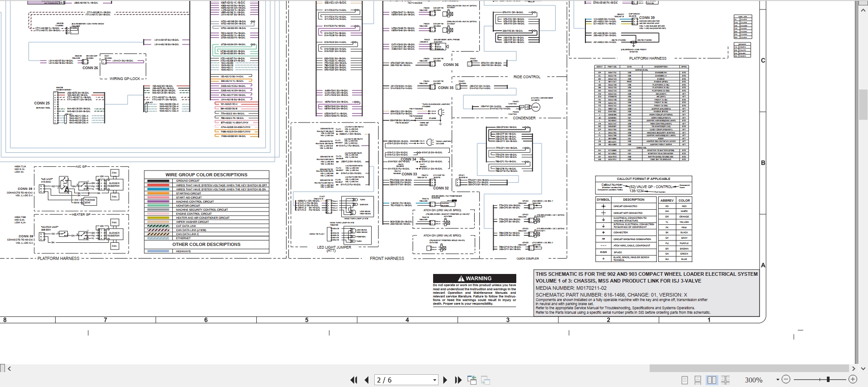Click the zoom out minus button
868x387 pixels.
(x=786, y=380)
